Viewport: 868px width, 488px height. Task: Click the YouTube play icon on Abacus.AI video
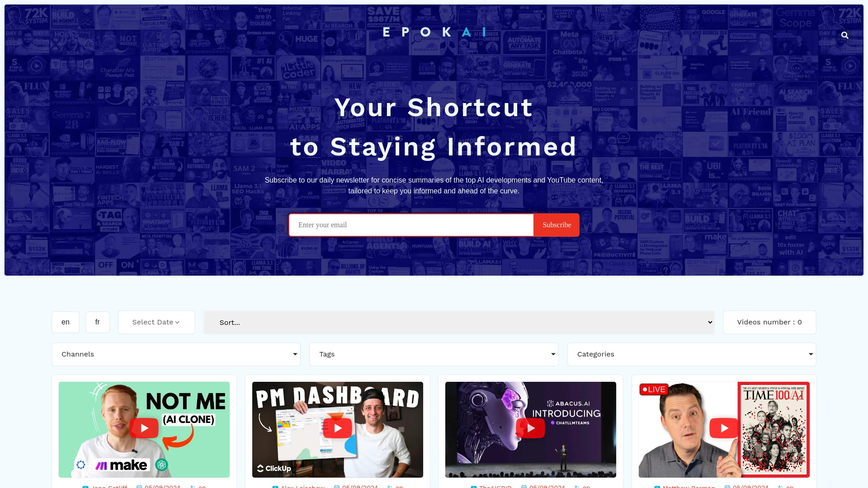pyautogui.click(x=531, y=429)
